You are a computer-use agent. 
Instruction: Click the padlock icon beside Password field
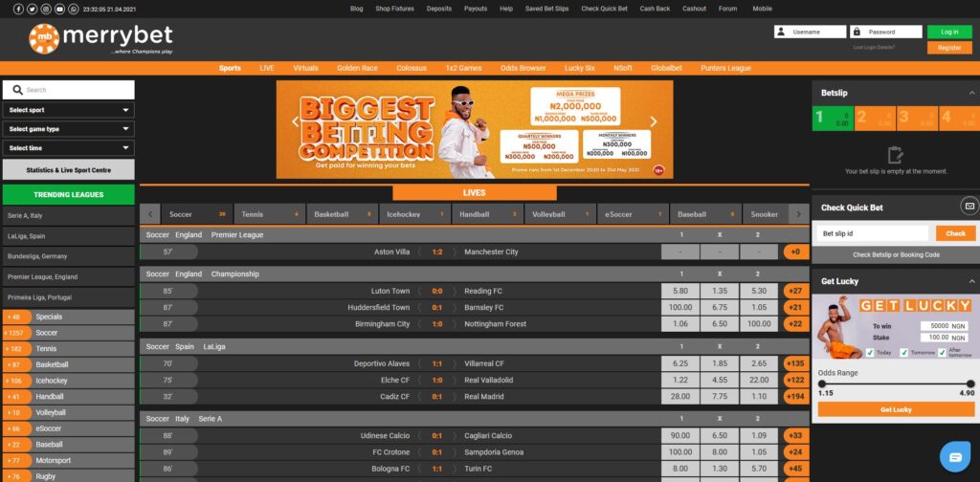[x=857, y=32]
